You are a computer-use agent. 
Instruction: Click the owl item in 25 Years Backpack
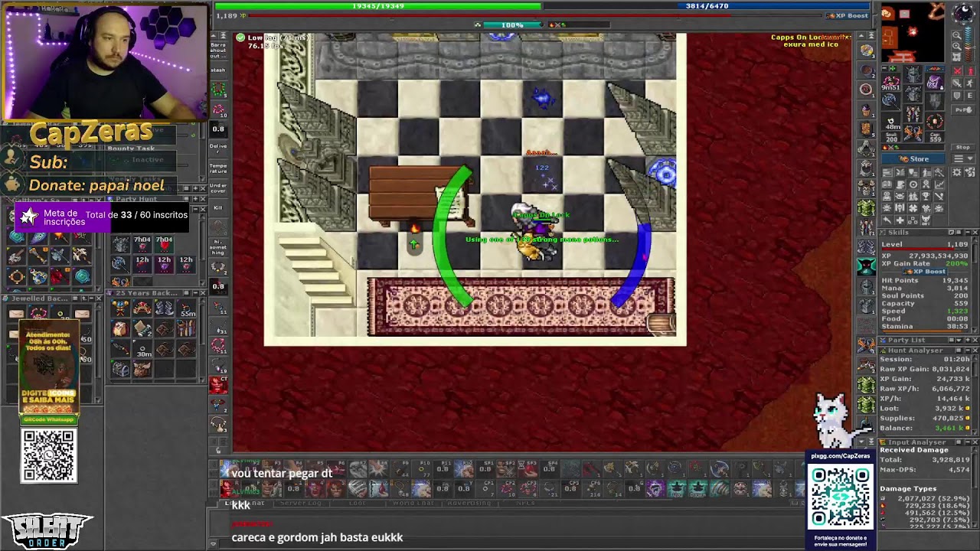pyautogui.click(x=121, y=328)
